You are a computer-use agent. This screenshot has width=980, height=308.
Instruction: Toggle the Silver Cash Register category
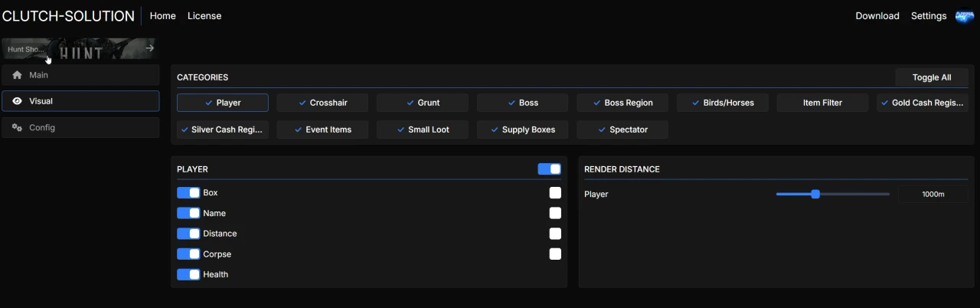pyautogui.click(x=223, y=129)
